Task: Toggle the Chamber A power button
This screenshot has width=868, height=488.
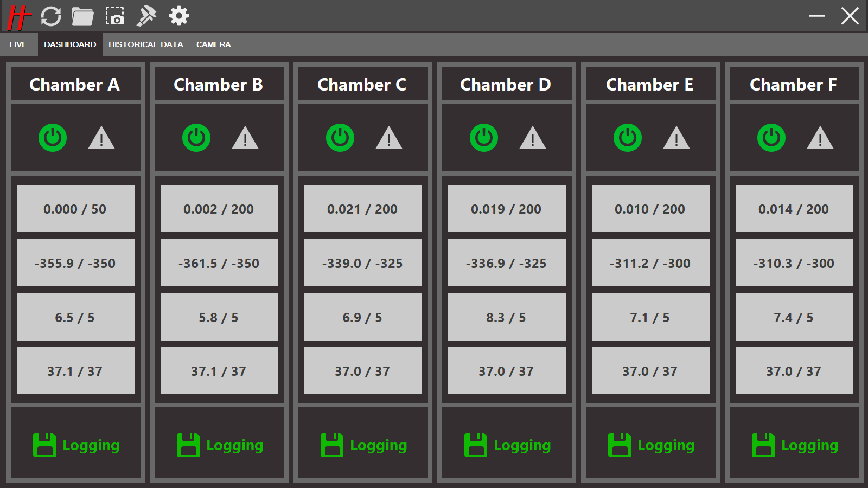Action: 53,138
